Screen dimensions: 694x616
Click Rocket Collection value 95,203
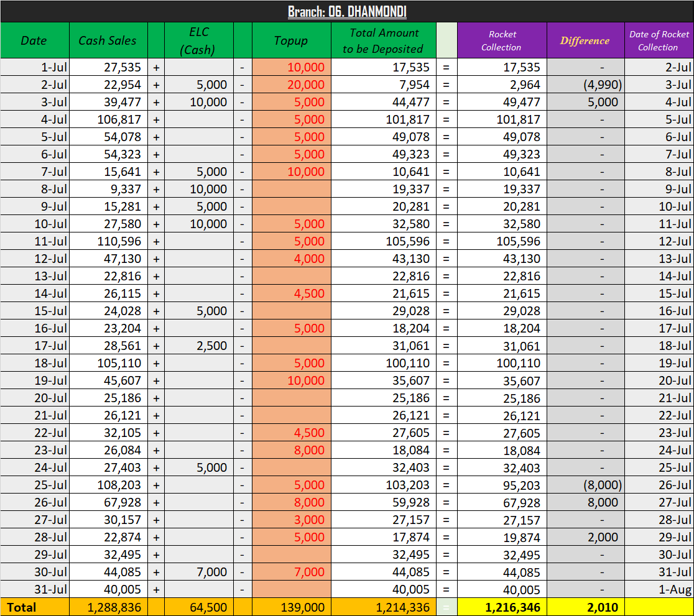click(x=502, y=485)
